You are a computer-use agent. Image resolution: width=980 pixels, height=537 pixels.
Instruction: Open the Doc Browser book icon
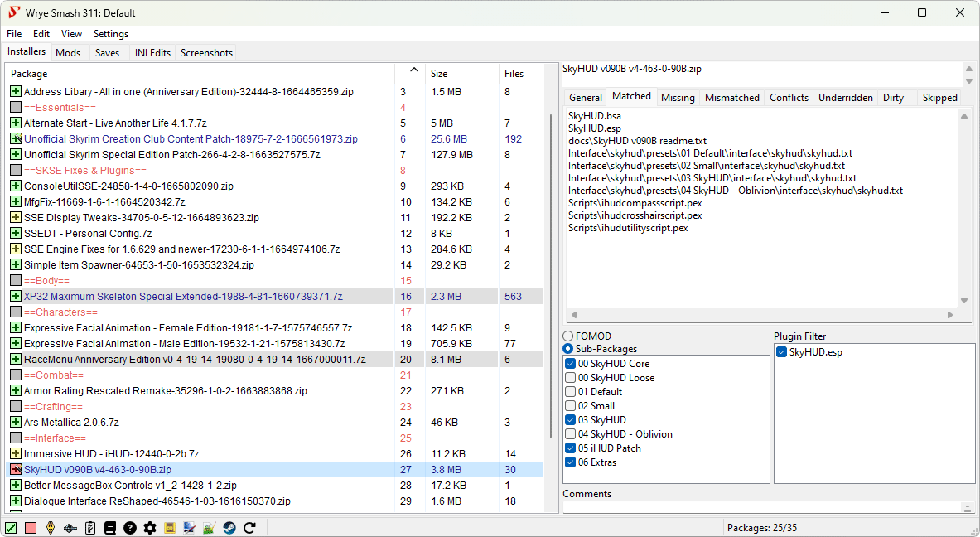pyautogui.click(x=110, y=528)
